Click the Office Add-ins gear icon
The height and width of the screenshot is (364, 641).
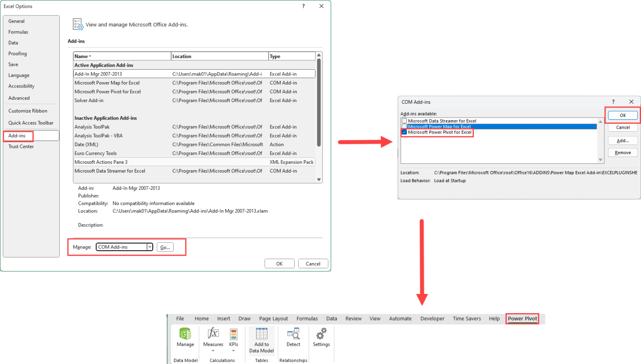click(x=78, y=24)
